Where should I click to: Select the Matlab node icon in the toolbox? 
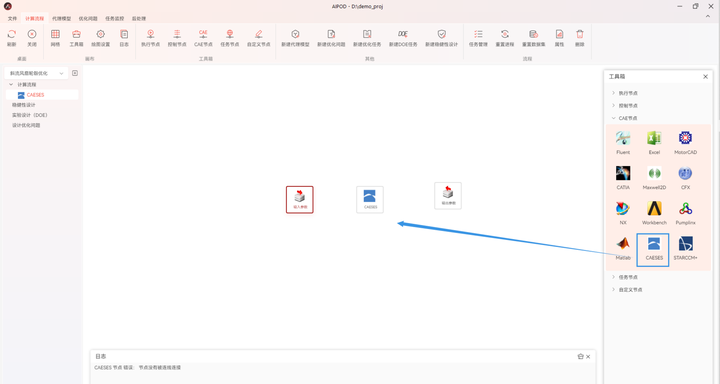623,244
